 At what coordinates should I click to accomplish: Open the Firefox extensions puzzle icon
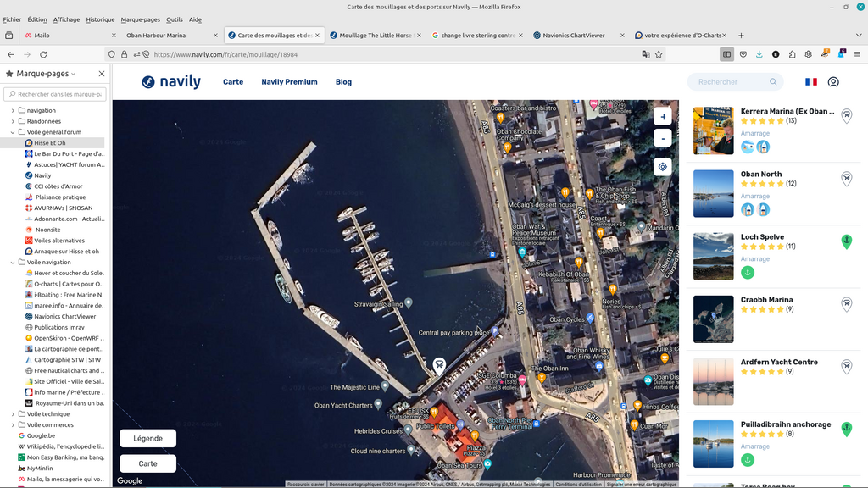[x=793, y=54]
